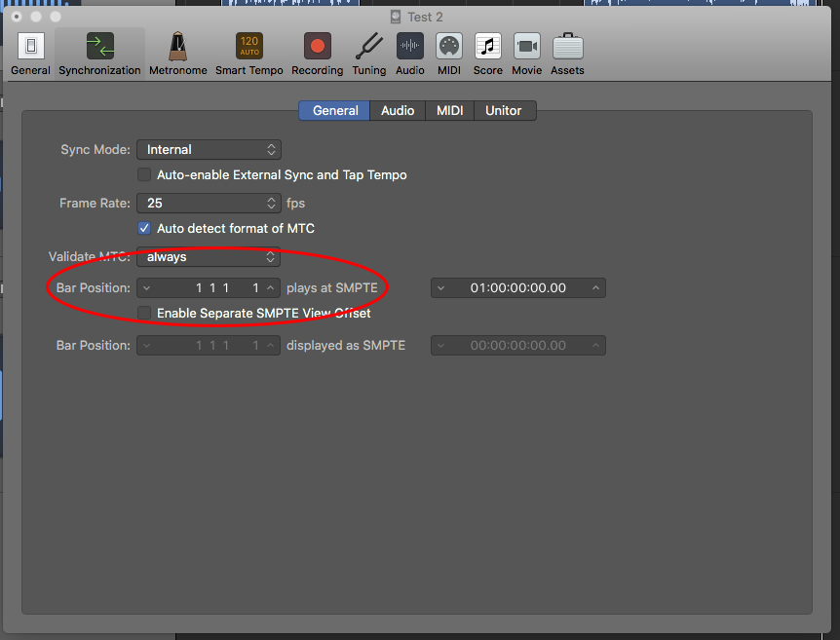Open the Frame Rate dropdown

[x=209, y=204]
